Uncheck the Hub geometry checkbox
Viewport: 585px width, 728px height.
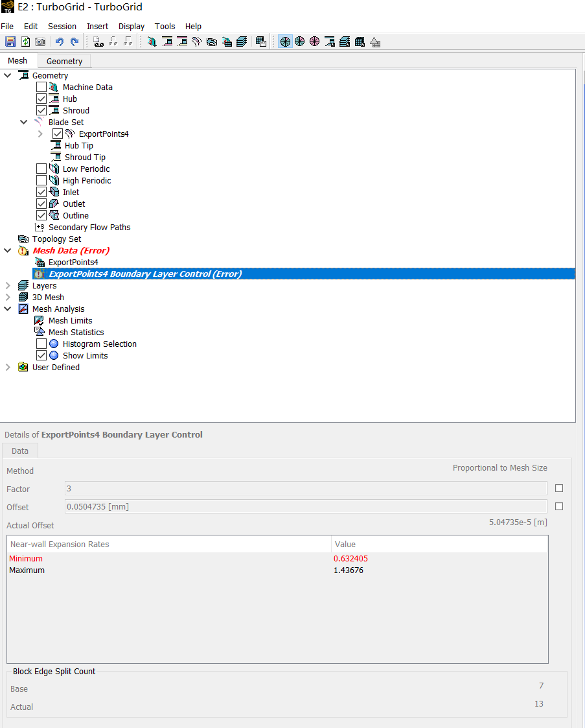click(41, 99)
